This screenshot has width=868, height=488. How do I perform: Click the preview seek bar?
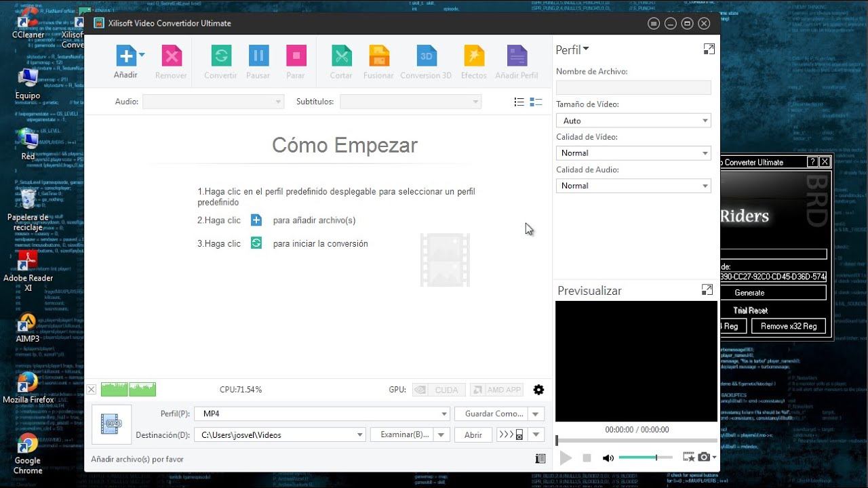pyautogui.click(x=636, y=441)
